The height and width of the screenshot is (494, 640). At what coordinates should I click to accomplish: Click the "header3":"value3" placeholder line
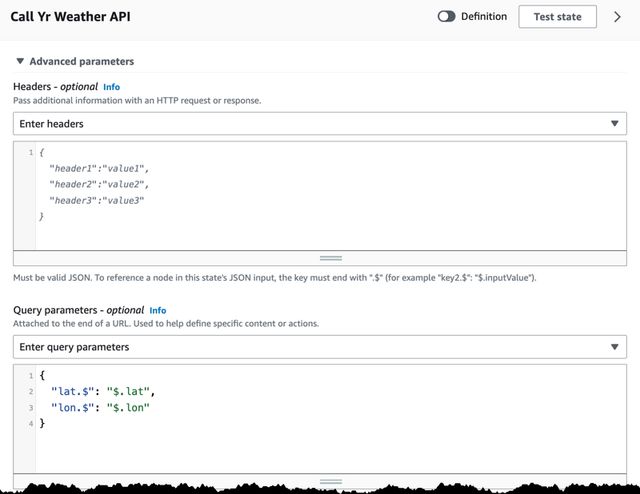(x=97, y=200)
